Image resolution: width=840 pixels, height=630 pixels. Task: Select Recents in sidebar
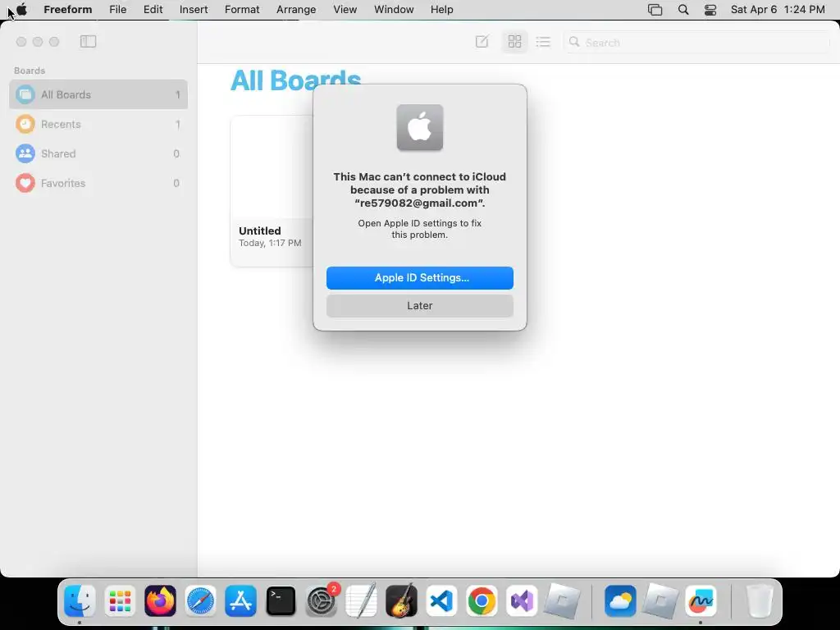pos(98,125)
